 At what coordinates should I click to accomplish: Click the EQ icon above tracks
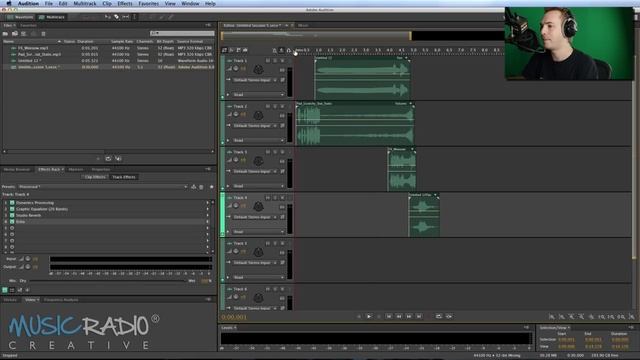(x=245, y=50)
